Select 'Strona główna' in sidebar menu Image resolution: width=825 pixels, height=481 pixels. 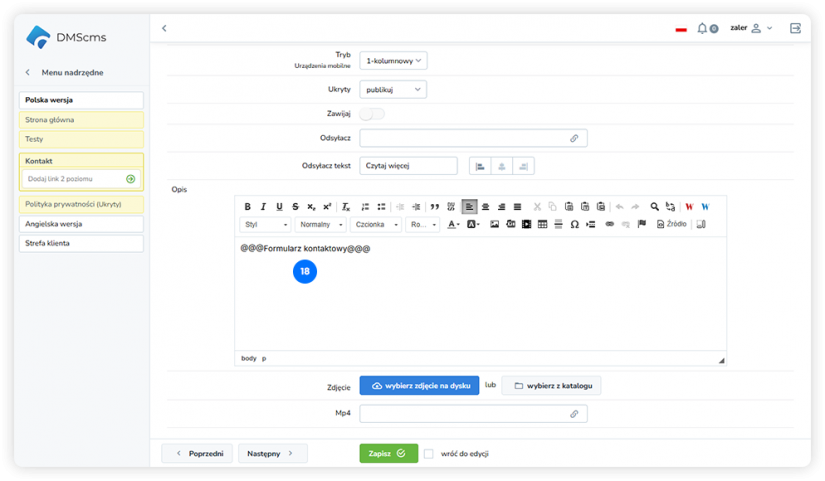coord(81,120)
